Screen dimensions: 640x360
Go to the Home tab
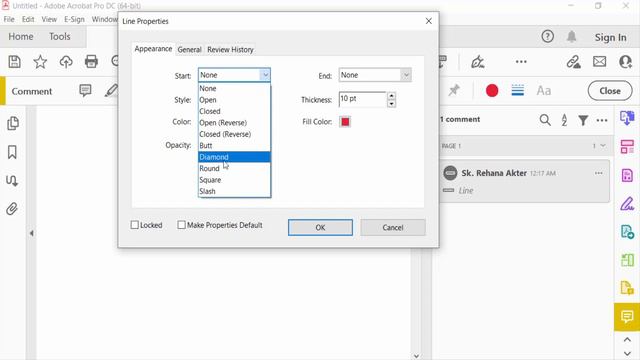point(21,36)
